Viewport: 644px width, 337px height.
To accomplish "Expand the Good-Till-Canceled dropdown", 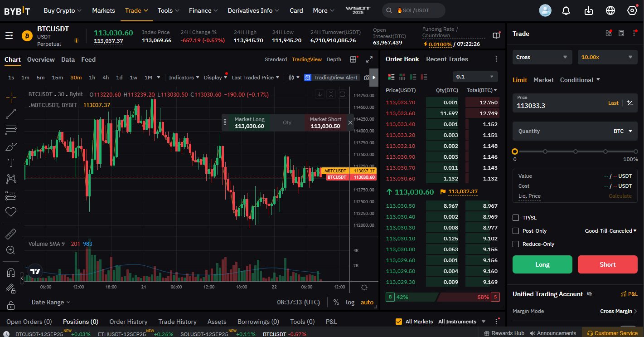I will click(610, 231).
